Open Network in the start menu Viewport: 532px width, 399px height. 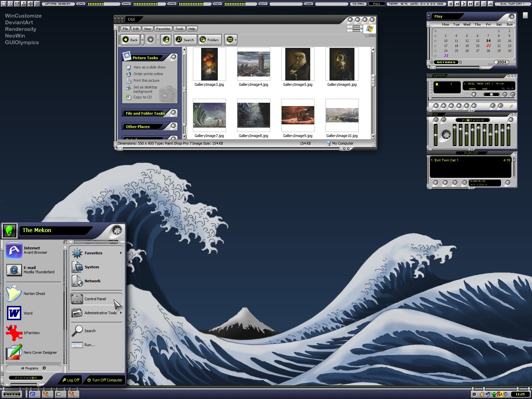coord(96,281)
